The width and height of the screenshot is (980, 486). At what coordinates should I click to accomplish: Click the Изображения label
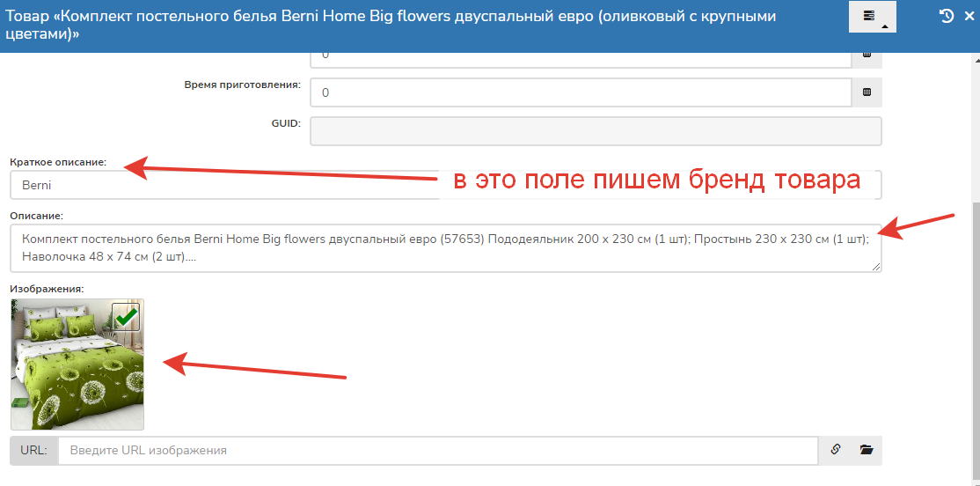47,289
